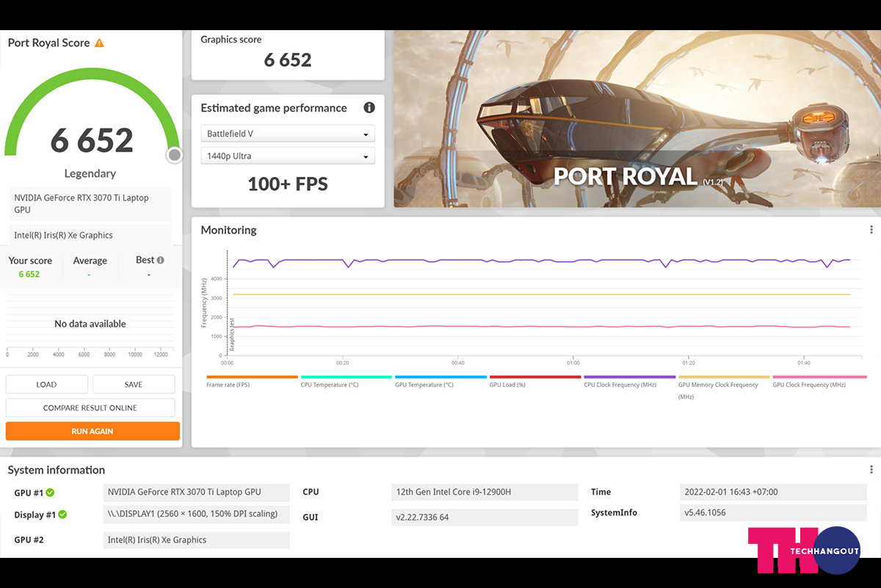
Task: Click the 'Port Royal Score' heading
Action: click(48, 43)
